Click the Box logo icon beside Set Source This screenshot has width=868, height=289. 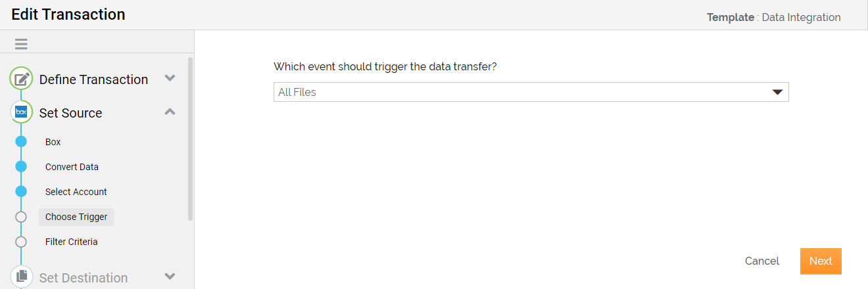pyautogui.click(x=21, y=112)
